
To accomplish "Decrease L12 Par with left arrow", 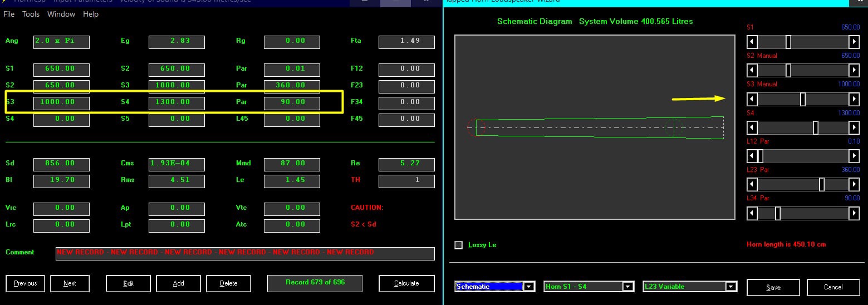I will coord(752,156).
